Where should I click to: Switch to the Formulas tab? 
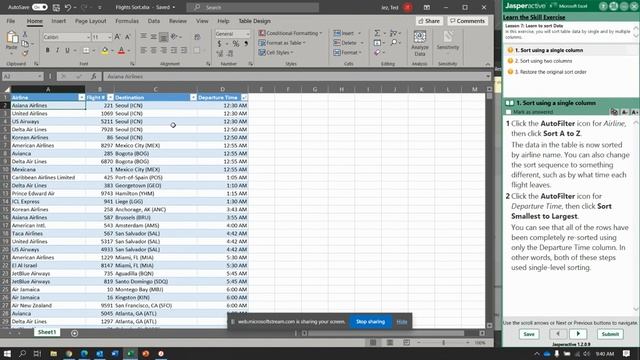(127, 21)
